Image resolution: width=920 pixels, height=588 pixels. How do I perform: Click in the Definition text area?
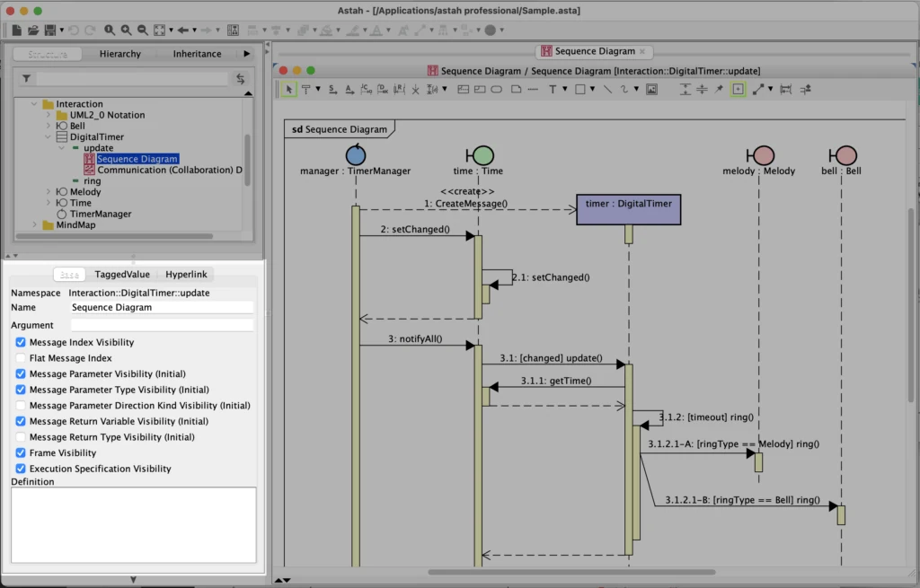(x=134, y=524)
